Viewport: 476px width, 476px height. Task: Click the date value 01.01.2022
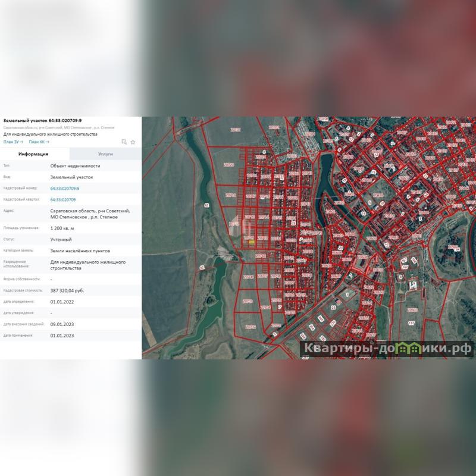pos(62,302)
